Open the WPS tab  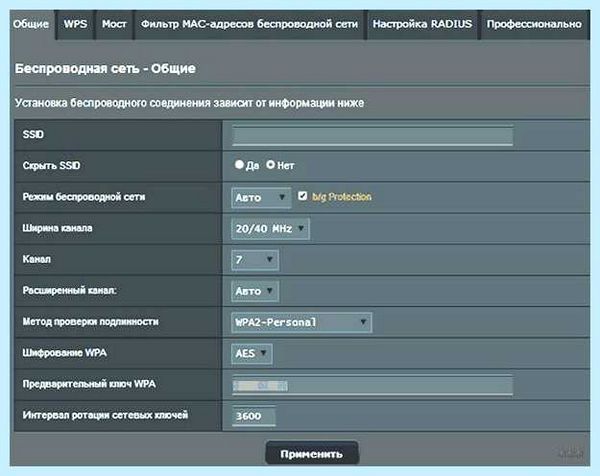75,24
